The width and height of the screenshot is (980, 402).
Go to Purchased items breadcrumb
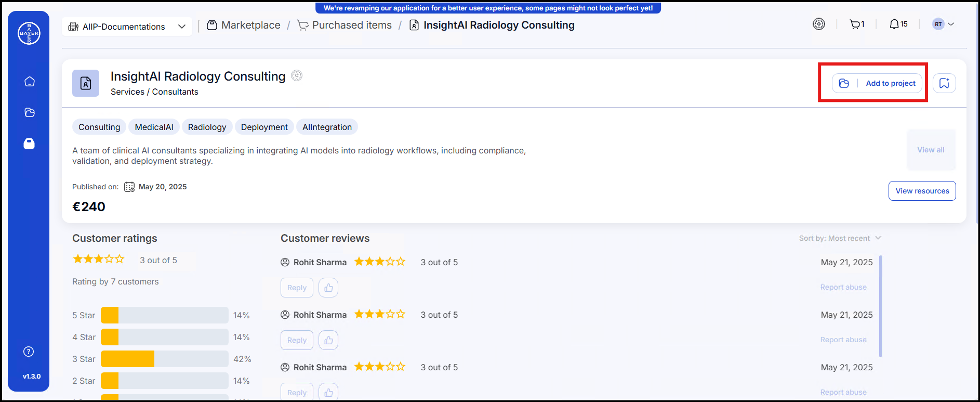(345, 25)
